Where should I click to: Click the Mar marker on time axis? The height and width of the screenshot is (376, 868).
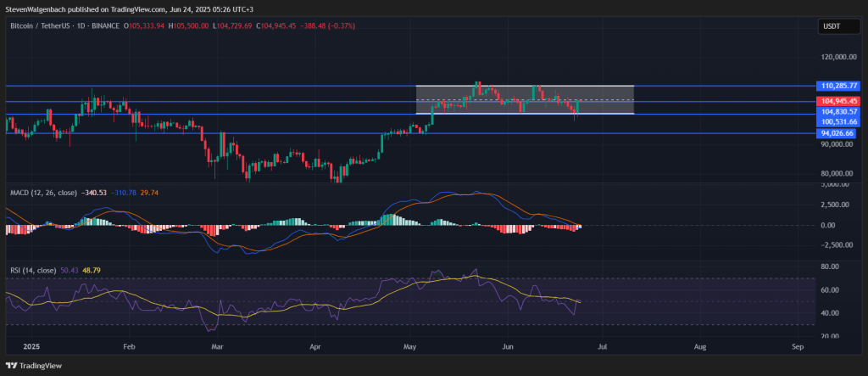point(217,347)
